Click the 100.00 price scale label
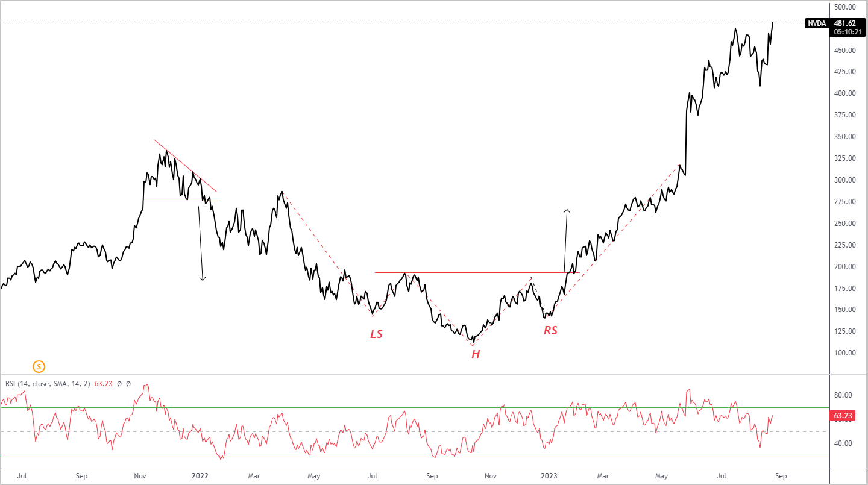This screenshot has height=485, width=868. pyautogui.click(x=844, y=353)
